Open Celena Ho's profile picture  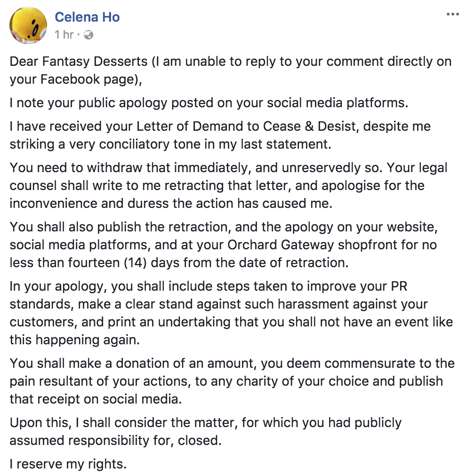tap(28, 25)
